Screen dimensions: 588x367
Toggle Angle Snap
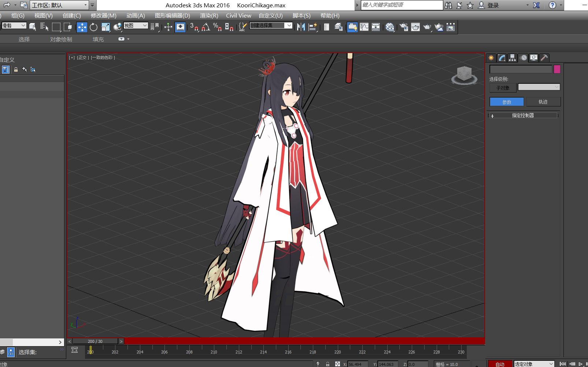pyautogui.click(x=206, y=27)
